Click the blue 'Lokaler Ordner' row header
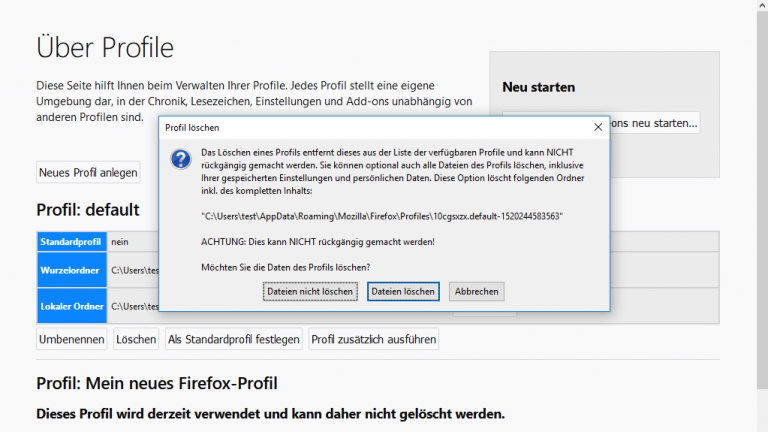This screenshot has width=768, height=432. pyautogui.click(x=71, y=306)
